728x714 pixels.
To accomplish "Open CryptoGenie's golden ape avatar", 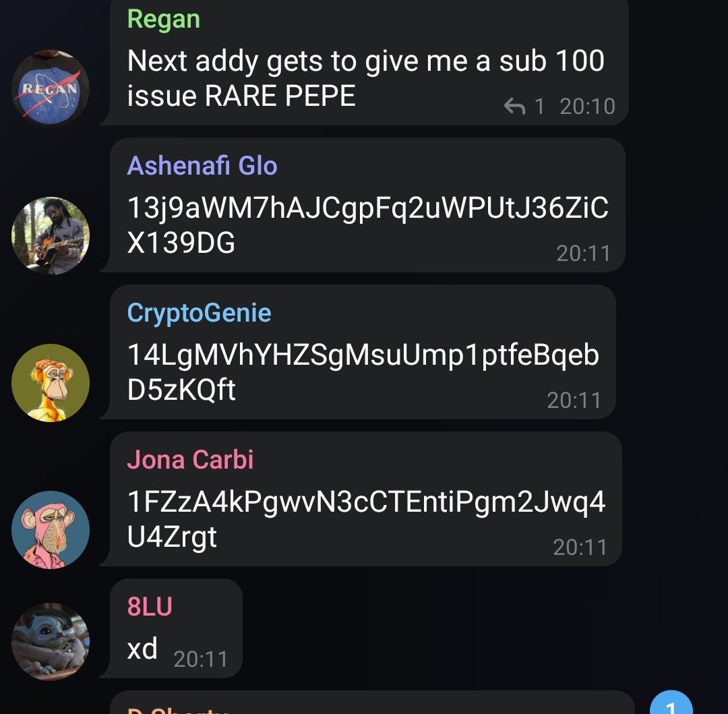I will pyautogui.click(x=50, y=382).
